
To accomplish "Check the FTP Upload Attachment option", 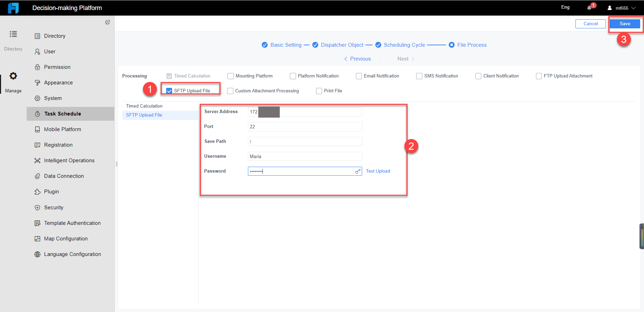I will pyautogui.click(x=539, y=76).
